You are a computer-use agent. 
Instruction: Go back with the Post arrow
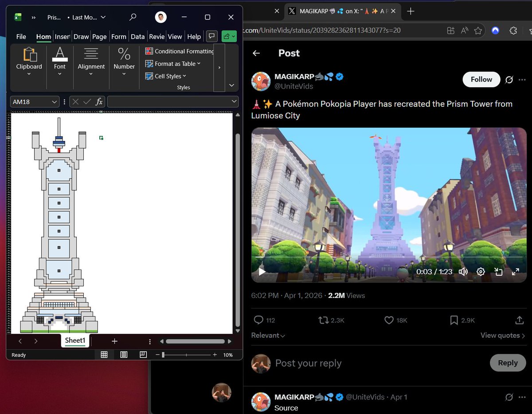(256, 53)
